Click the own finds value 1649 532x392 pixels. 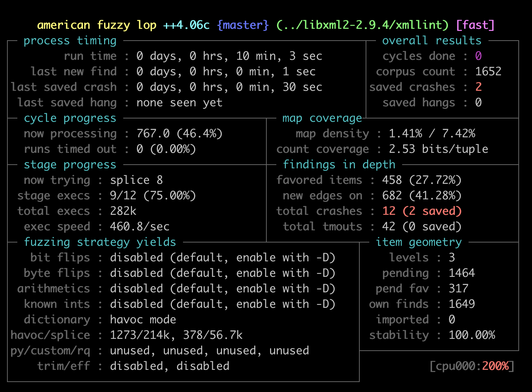(x=462, y=304)
